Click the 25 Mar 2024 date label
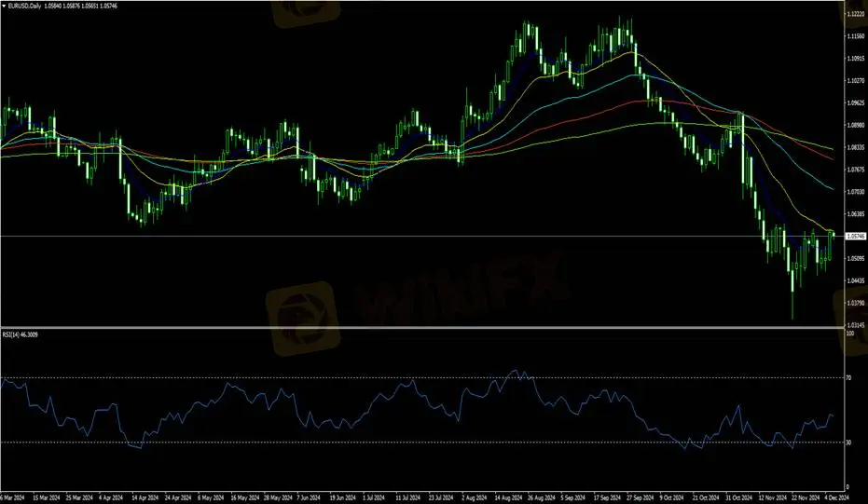The width and height of the screenshot is (868, 504). (x=80, y=497)
